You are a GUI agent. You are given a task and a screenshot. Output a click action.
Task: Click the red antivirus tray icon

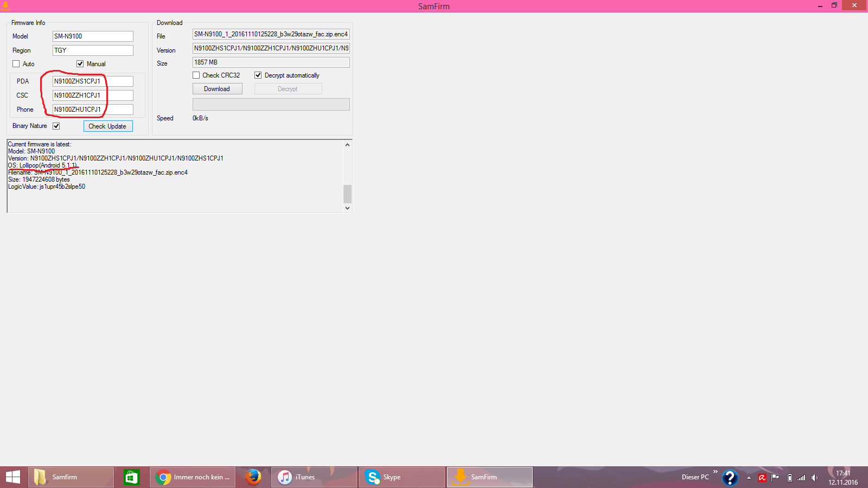click(762, 478)
